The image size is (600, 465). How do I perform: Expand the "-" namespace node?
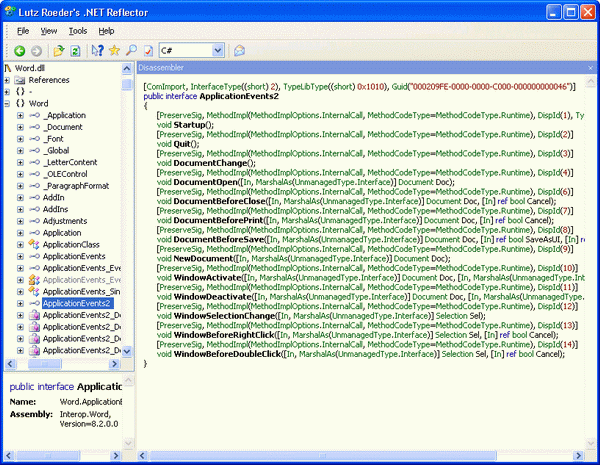click(x=7, y=92)
